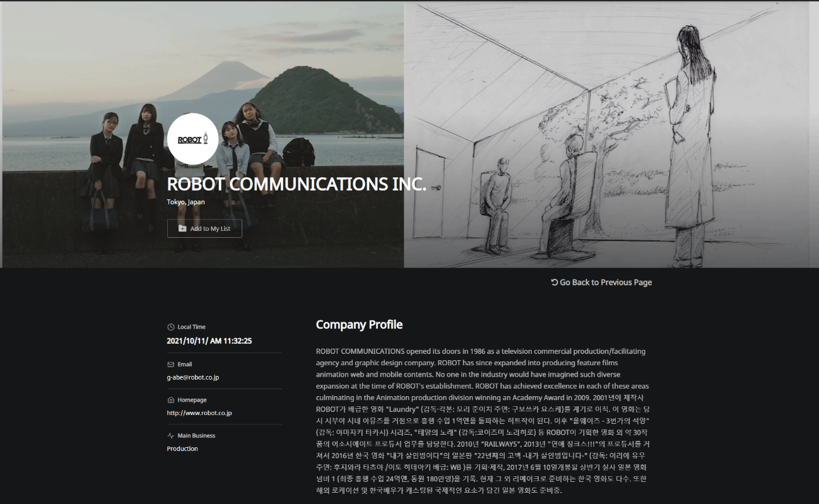Click the clock icon beside Local Time

tap(170, 327)
